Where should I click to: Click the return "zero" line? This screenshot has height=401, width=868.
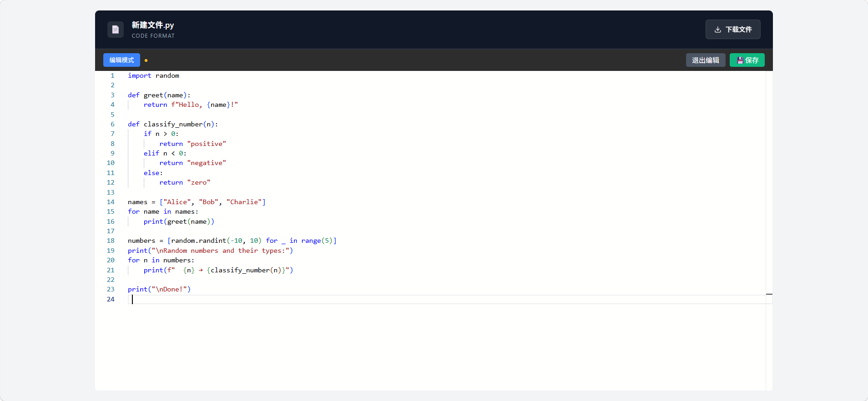pyautogui.click(x=185, y=182)
